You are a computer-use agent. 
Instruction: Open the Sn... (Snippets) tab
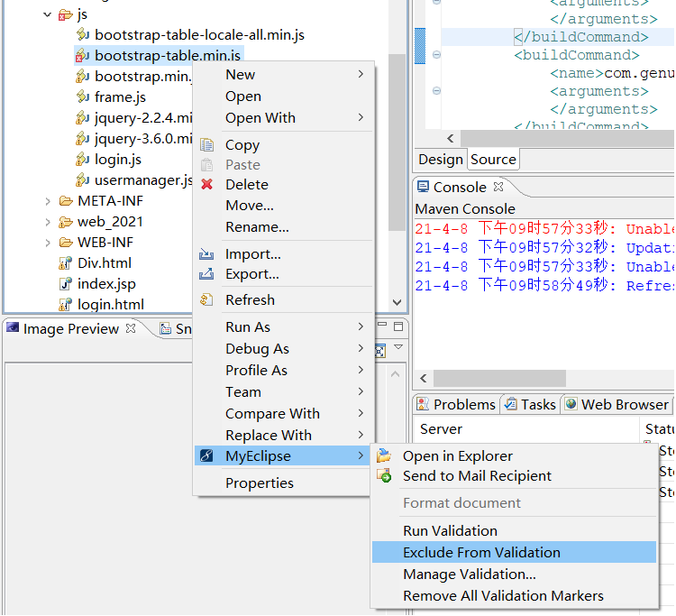coord(176,328)
